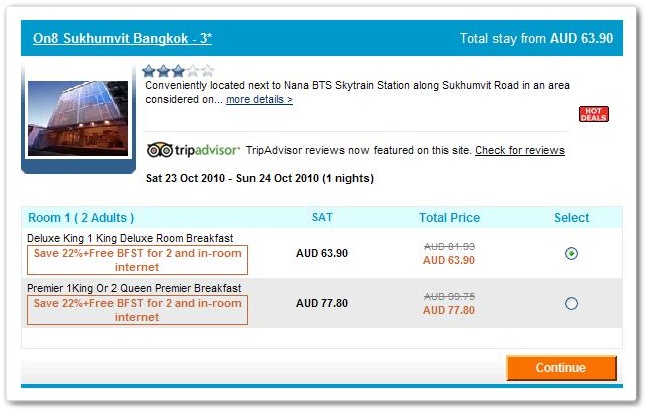Image resolution: width=649 pixels, height=413 pixels.
Task: Click the Deluxe King savings offer box
Action: pyautogui.click(x=137, y=260)
